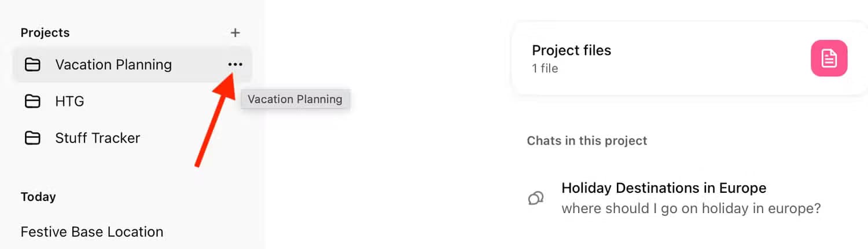Click the Vacation Planning tooltip label
Screen dimensions: 868x249
coord(295,99)
